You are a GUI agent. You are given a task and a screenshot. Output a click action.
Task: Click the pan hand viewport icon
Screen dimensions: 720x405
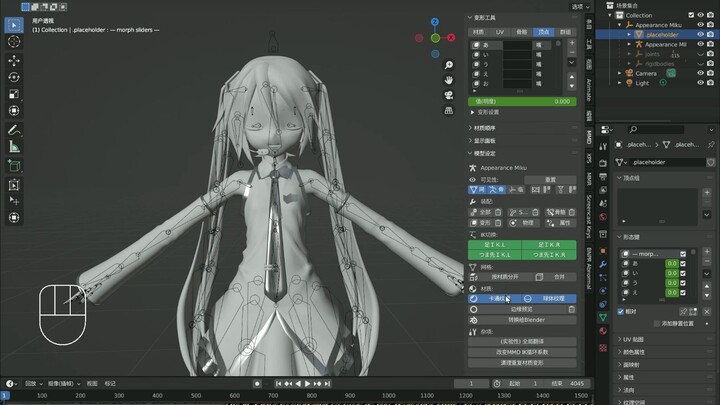[x=449, y=80]
